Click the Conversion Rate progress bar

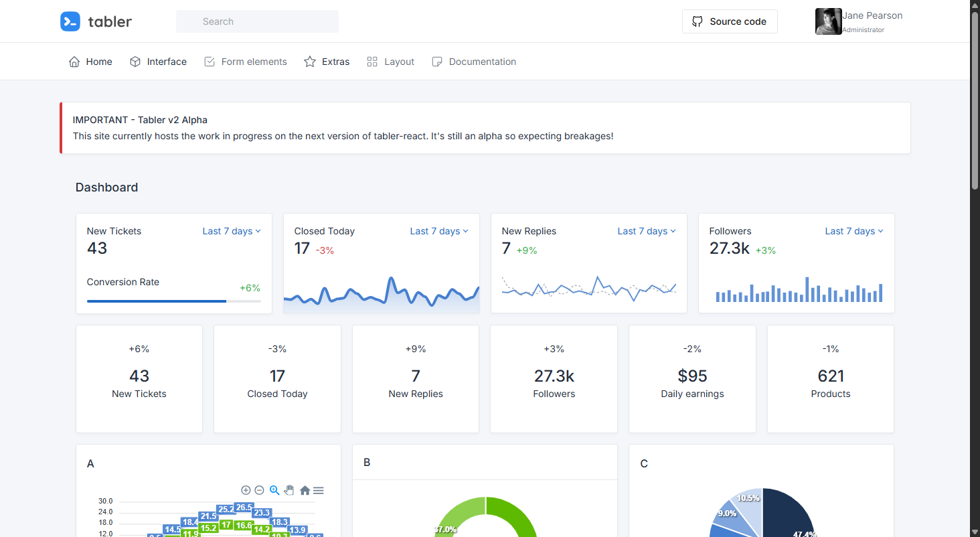coord(174,301)
